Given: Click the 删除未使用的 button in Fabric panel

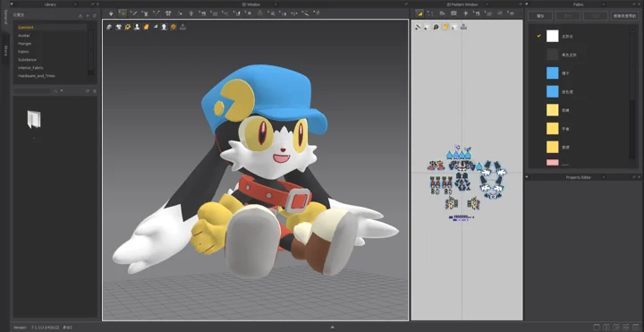Looking at the screenshot, I should pyautogui.click(x=624, y=15).
